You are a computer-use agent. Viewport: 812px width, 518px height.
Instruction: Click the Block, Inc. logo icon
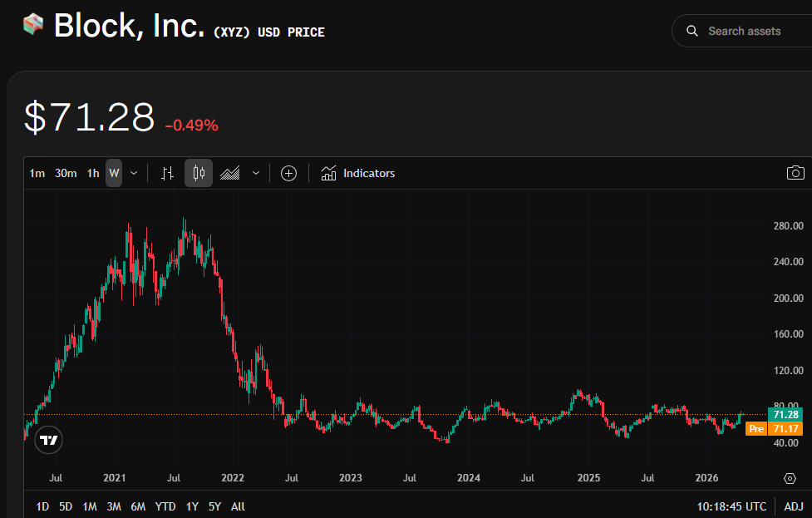[x=33, y=25]
